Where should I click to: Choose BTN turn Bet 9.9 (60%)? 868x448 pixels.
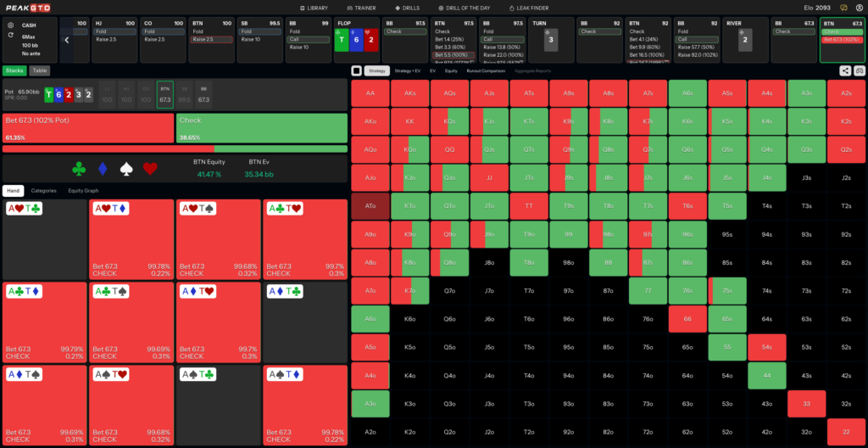coord(648,48)
